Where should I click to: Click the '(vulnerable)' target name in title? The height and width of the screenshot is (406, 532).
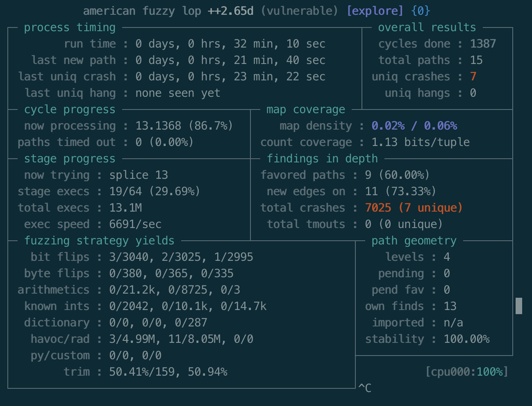pos(300,11)
